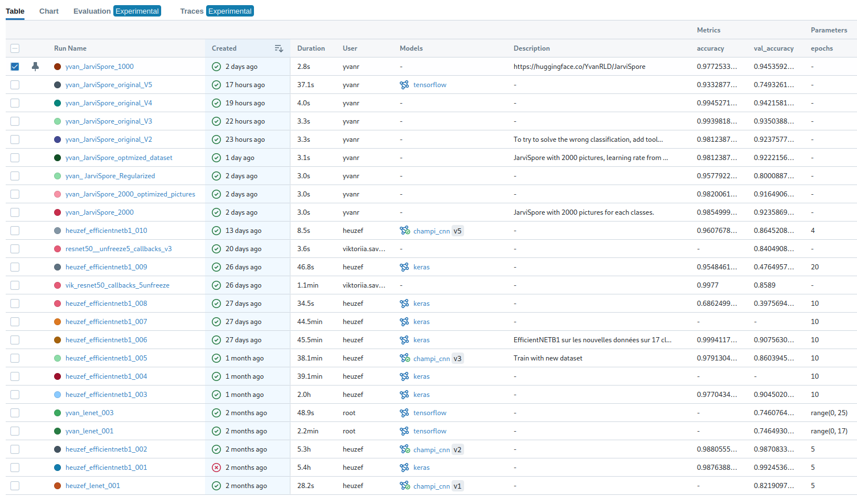Click tensorflow model icon for yvan_JarviSpore_original_V5
Viewport: 857px width, 504px height.
[404, 85]
